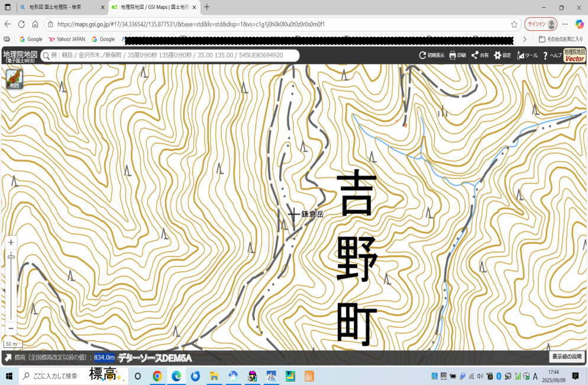Open a new browser tab
The height and width of the screenshot is (385, 588).
(207, 7)
